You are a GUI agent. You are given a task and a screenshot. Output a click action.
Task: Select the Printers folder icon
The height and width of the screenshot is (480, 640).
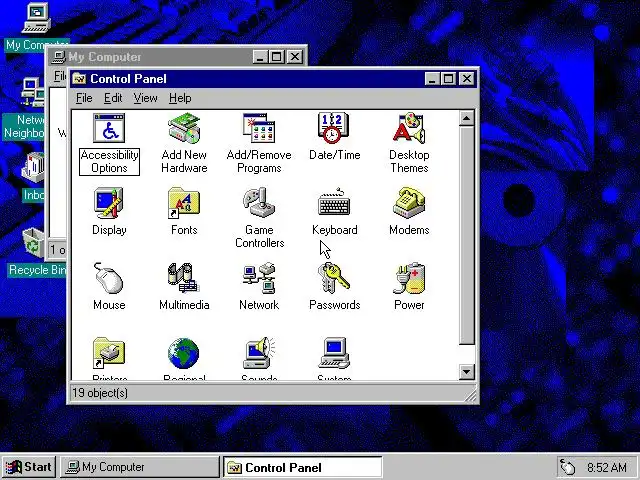pyautogui.click(x=109, y=353)
